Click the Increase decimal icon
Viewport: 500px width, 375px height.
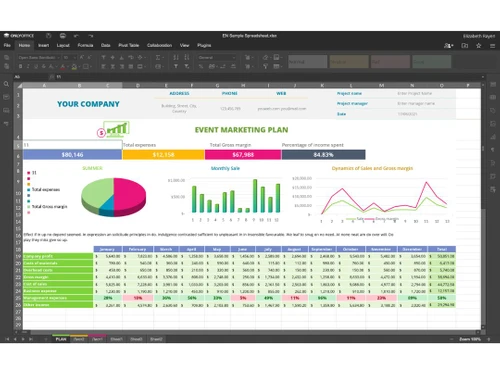coord(233,66)
